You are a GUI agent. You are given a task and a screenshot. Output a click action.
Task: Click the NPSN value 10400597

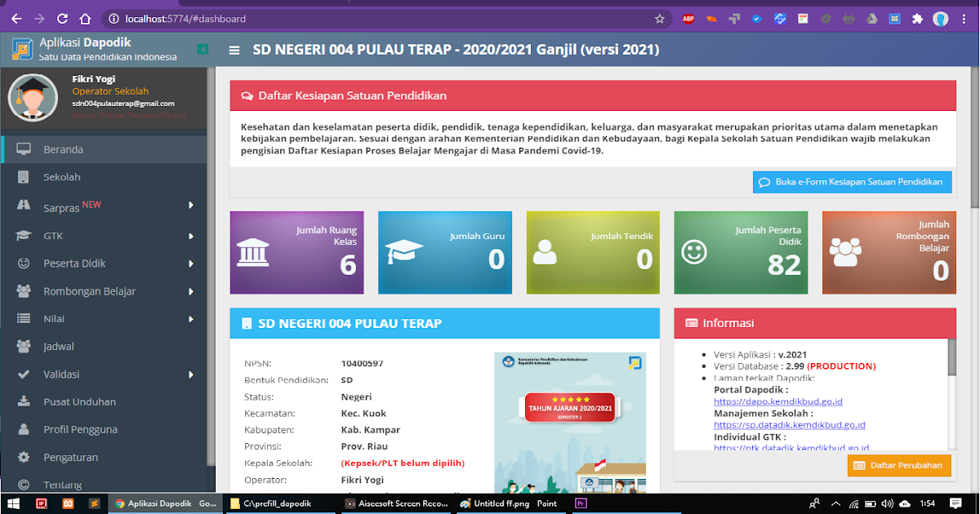362,364
